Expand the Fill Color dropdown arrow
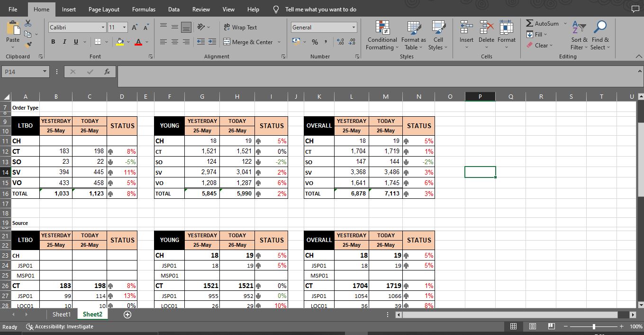644x335 pixels. point(128,42)
